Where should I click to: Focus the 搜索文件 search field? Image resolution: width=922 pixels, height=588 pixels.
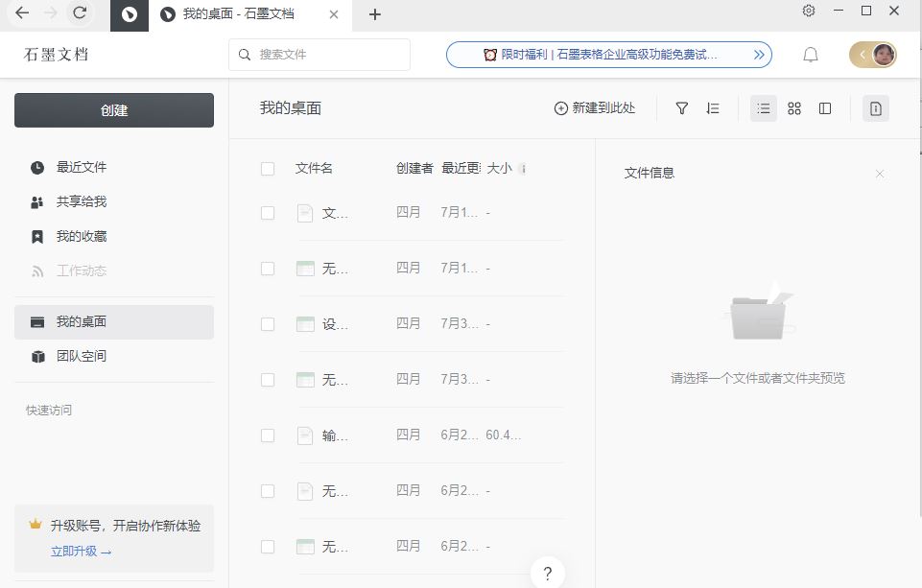319,55
